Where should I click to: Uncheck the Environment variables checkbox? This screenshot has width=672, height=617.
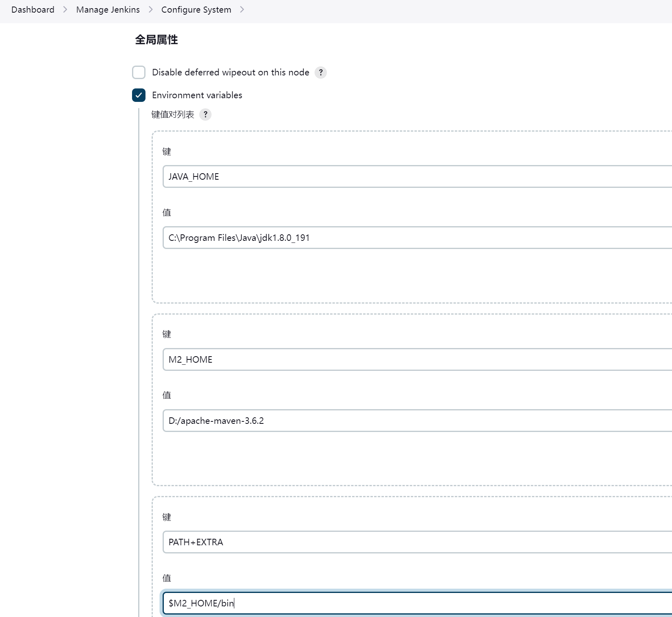139,95
